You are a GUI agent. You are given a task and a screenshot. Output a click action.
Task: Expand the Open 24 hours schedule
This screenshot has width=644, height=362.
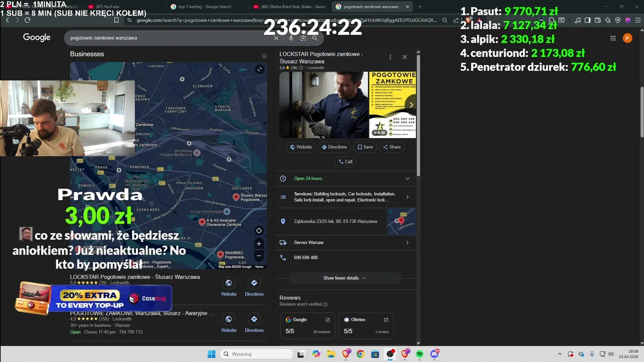point(407,178)
